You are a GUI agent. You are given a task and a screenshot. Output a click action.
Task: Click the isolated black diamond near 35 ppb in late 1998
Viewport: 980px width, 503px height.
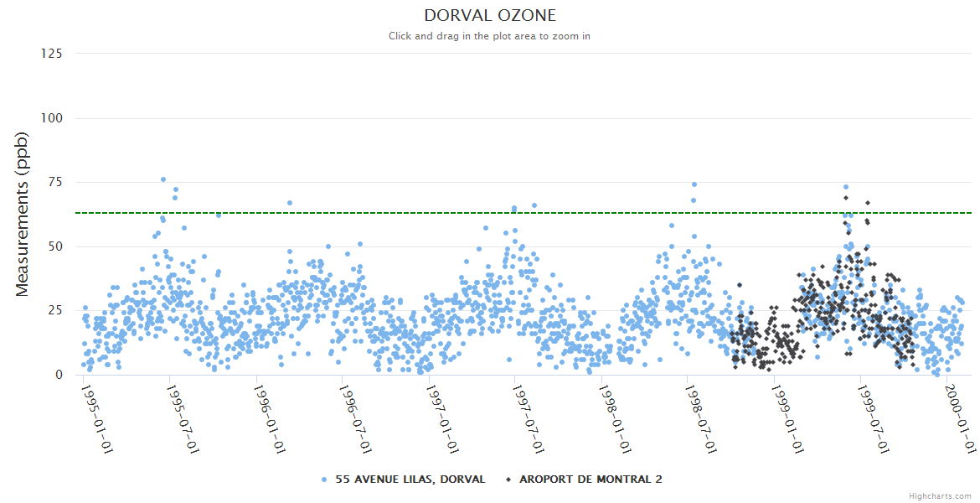tap(740, 285)
